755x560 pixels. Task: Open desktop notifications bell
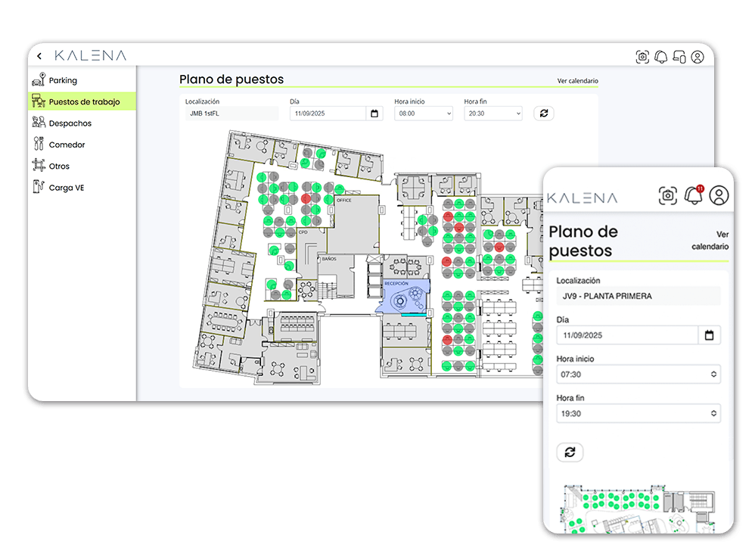coord(660,57)
